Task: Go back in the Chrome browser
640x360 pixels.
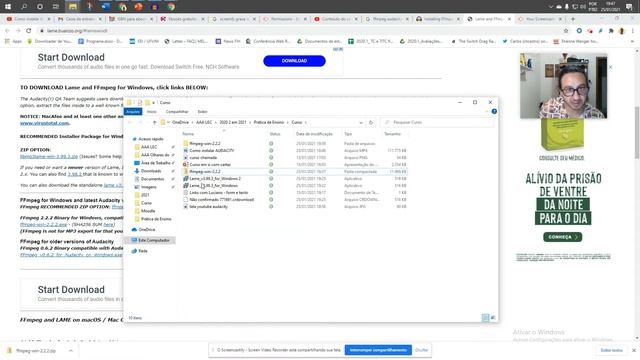Action: click(x=7, y=31)
